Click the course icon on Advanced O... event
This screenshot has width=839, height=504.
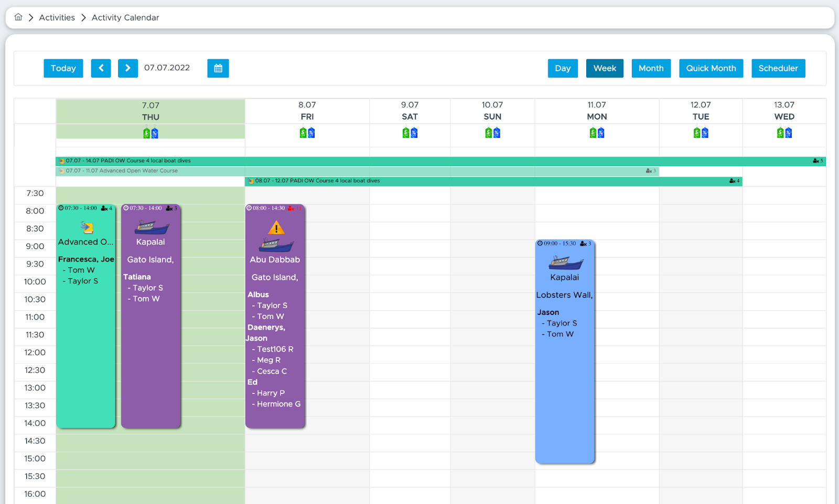click(87, 227)
